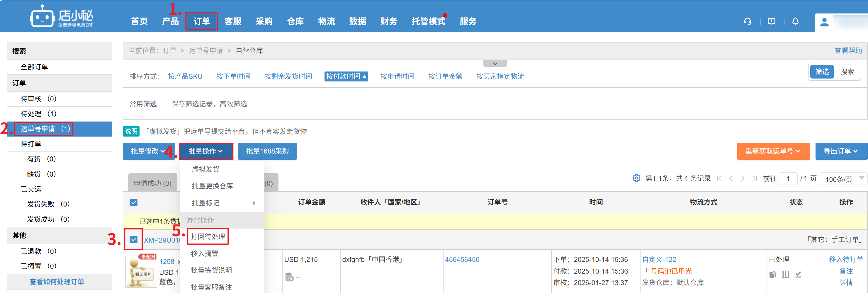Click the page number input field
This screenshot has width=868, height=293.
coord(788,178)
